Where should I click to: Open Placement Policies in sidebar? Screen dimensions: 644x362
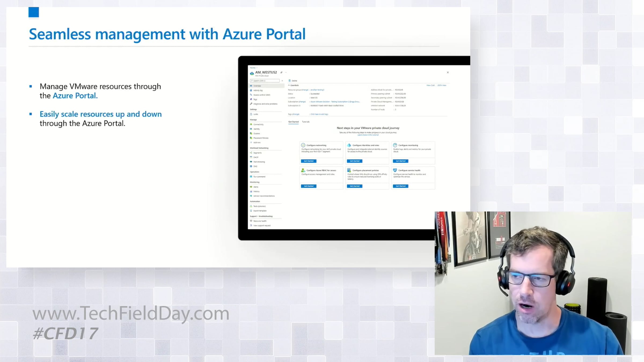point(261,138)
